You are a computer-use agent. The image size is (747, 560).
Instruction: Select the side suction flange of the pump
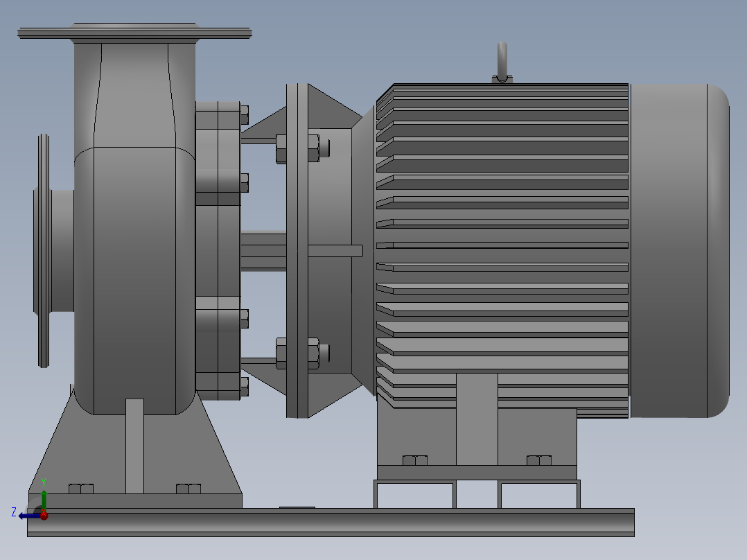pos(43,251)
